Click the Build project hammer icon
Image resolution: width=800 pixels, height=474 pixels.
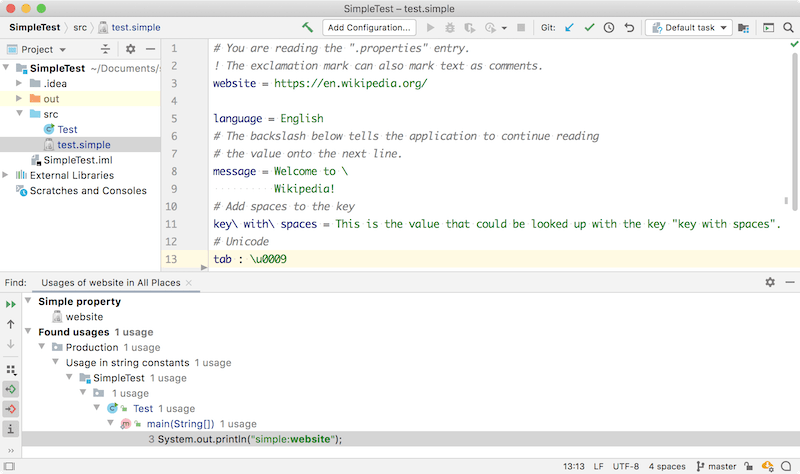307,28
